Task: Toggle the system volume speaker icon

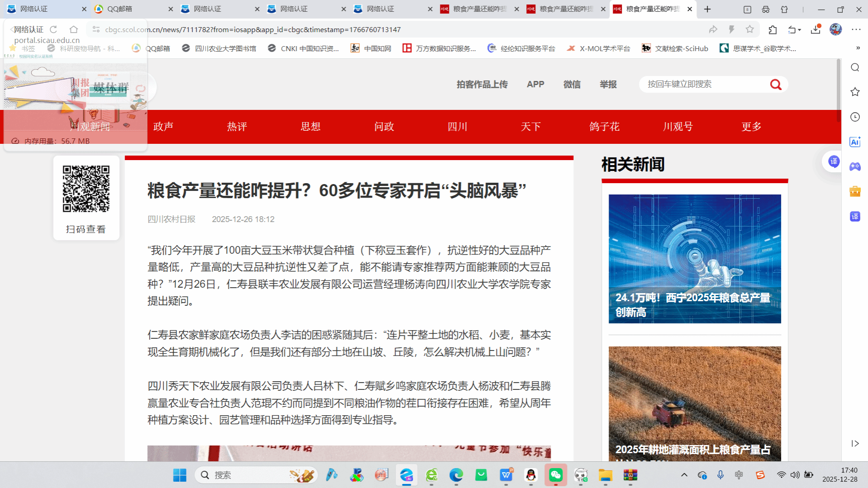Action: [x=795, y=475]
